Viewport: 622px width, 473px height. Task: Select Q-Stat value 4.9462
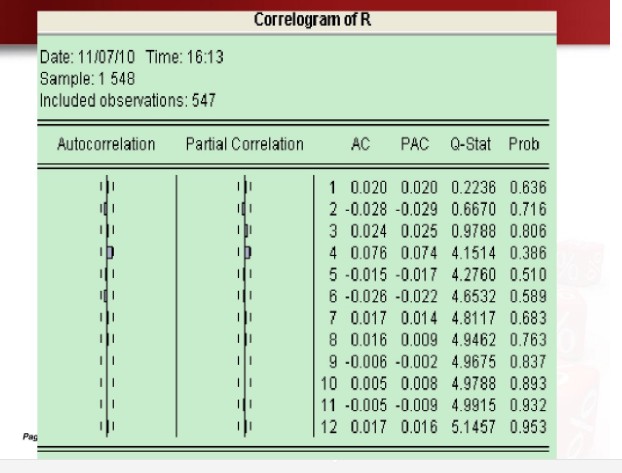(474, 340)
